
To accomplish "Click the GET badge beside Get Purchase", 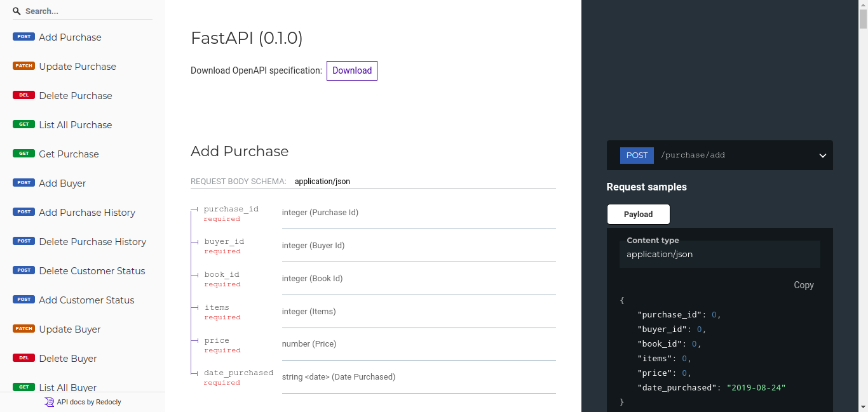I will tap(24, 153).
